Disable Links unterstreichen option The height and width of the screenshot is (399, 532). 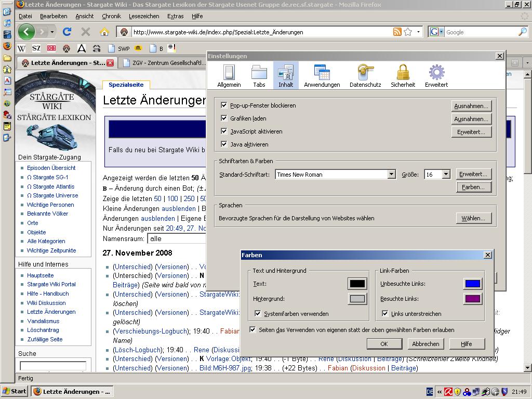coord(385,314)
